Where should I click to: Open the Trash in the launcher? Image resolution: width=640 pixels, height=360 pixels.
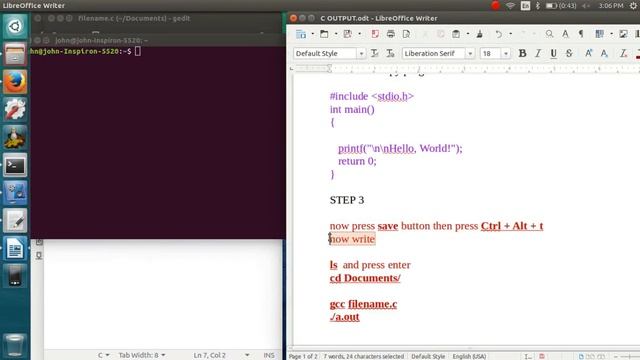15,345
